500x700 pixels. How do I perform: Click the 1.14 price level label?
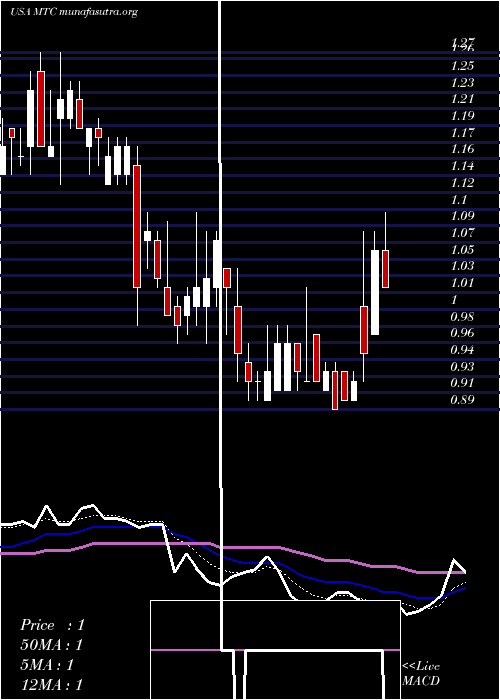click(462, 166)
